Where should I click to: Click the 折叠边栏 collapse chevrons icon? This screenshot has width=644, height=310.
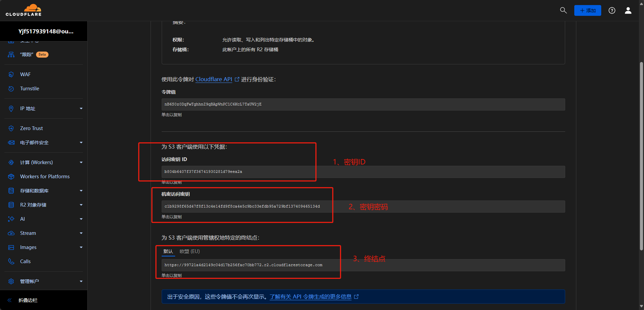coord(9,300)
